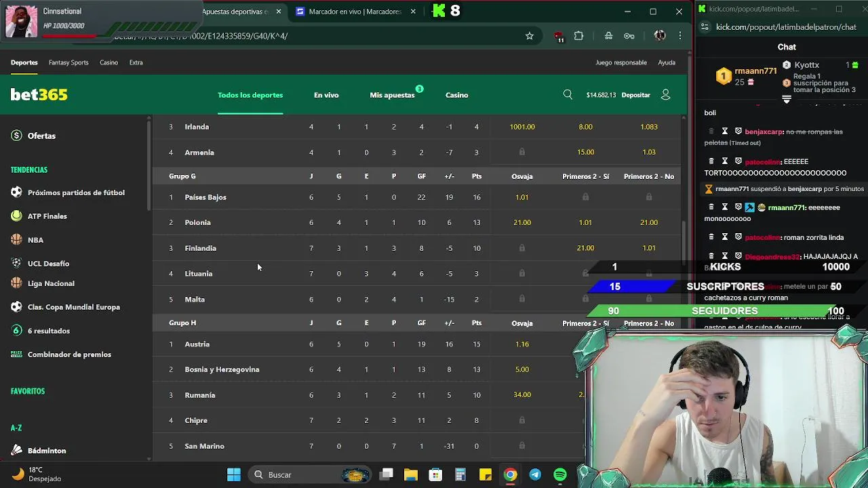Open Sticky Notes from taskbar
Screen dimensions: 868x488
(485, 474)
